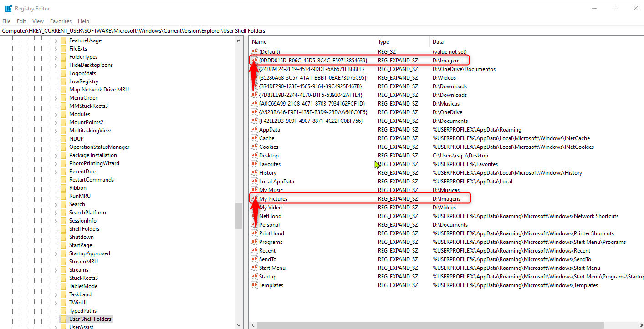Select the MultitaskingView key

point(90,131)
